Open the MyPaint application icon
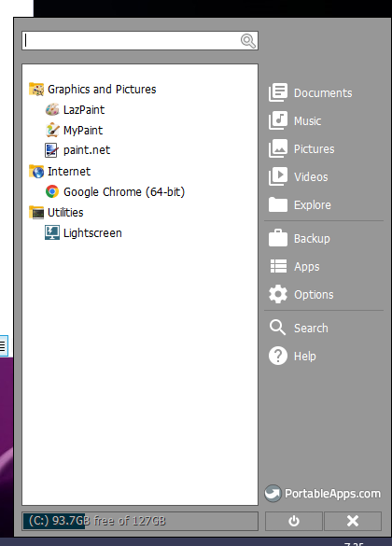This screenshot has width=392, height=546. (x=52, y=130)
